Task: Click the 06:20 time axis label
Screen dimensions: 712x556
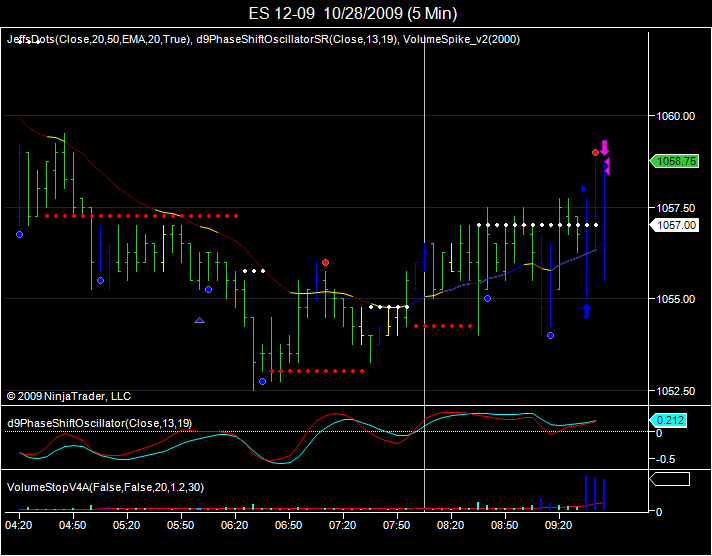Action: tap(235, 526)
